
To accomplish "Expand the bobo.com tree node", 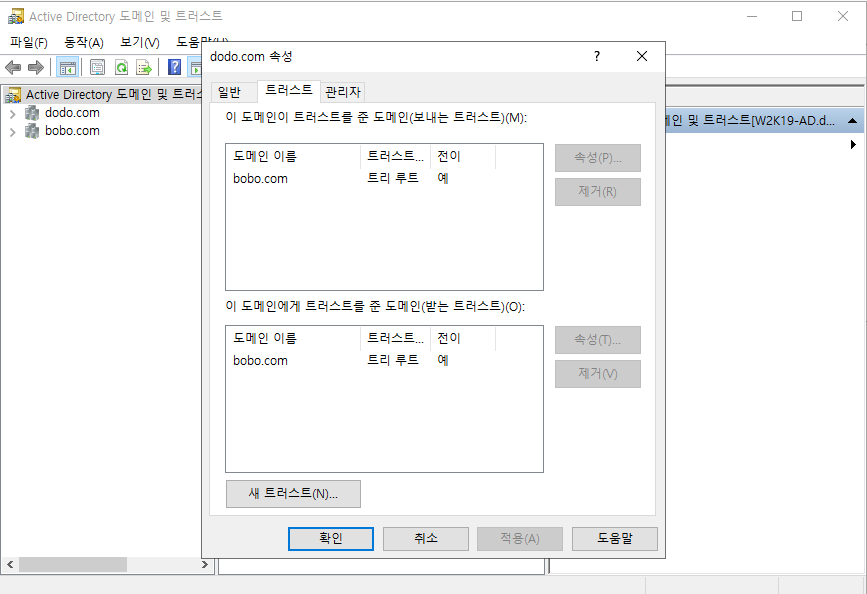I will [x=13, y=132].
